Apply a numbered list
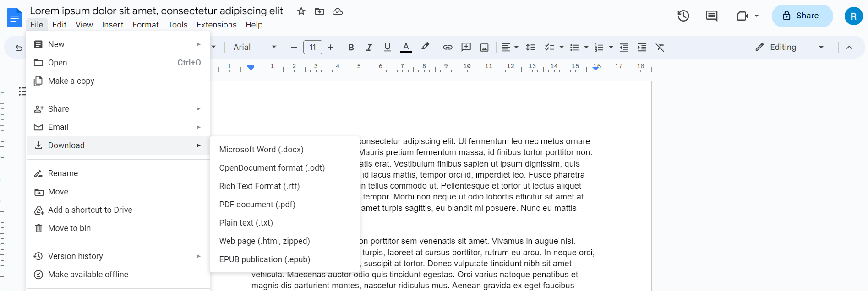This screenshot has height=291, width=868. point(599,48)
